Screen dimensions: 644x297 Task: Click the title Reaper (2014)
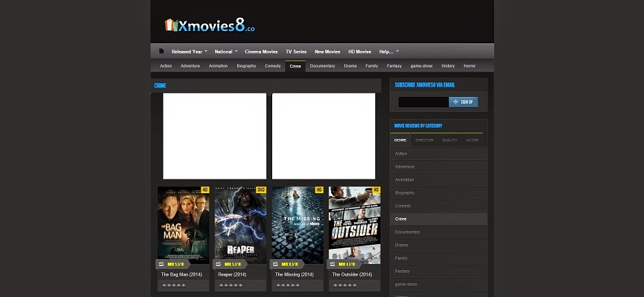[232, 274]
